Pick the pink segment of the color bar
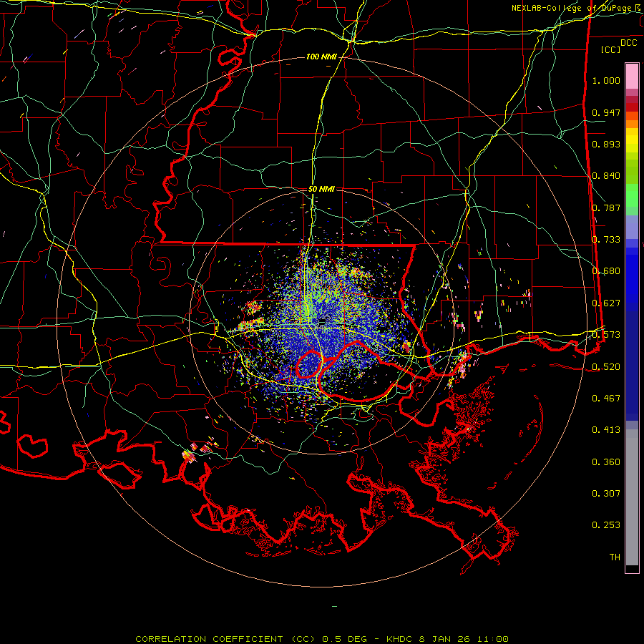The height and width of the screenshot is (644, 644). point(632,76)
